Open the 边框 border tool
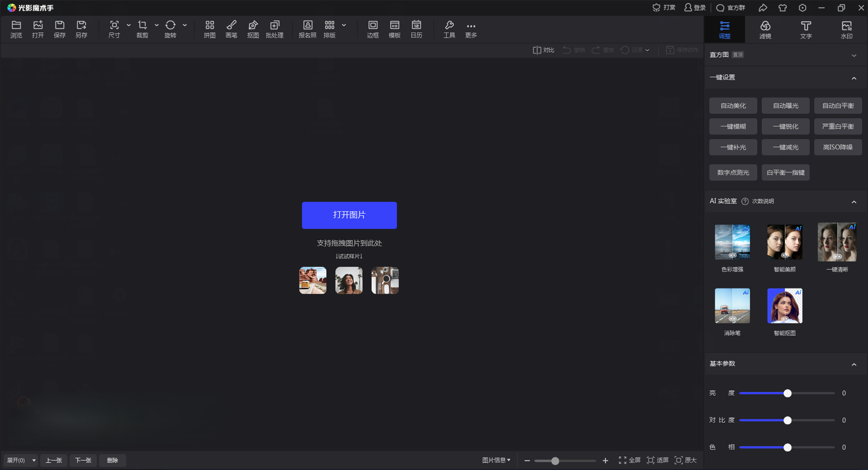 tap(373, 29)
